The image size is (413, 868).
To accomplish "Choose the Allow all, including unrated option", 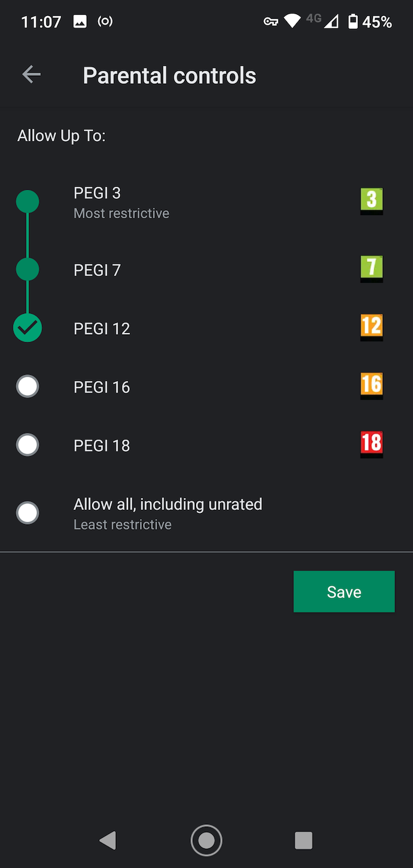I will pyautogui.click(x=27, y=512).
